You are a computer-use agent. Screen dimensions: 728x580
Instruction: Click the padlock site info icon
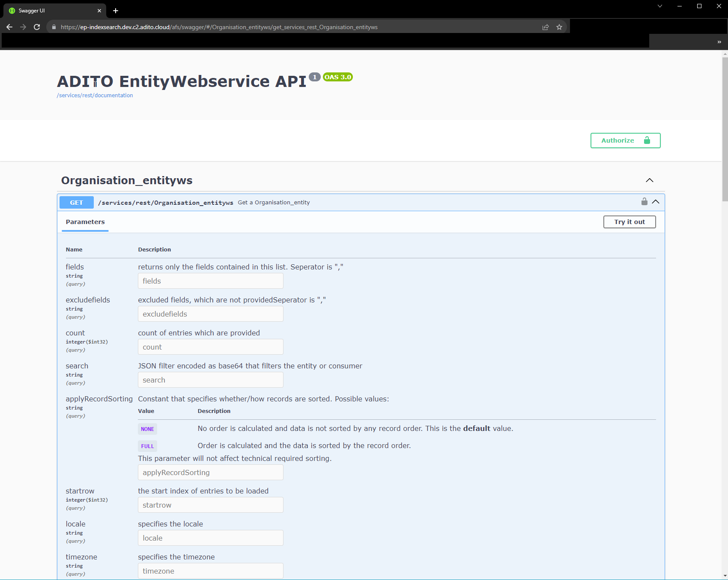click(x=54, y=27)
